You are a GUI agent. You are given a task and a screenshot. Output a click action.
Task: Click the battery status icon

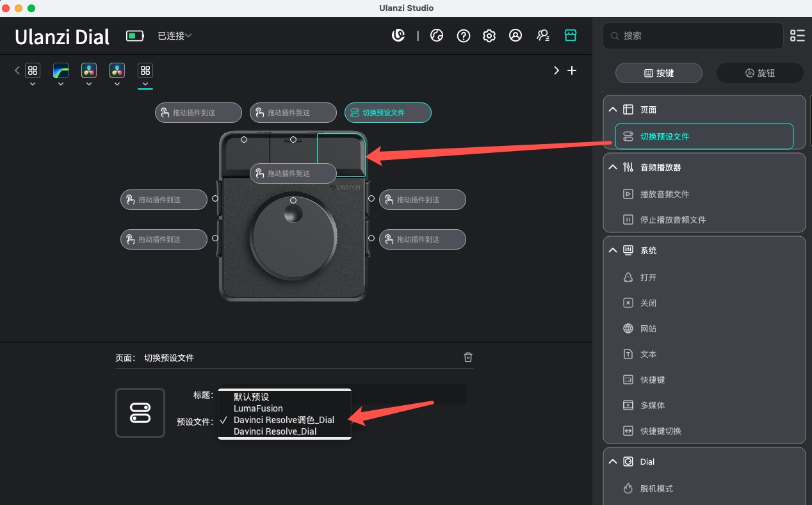pos(135,36)
